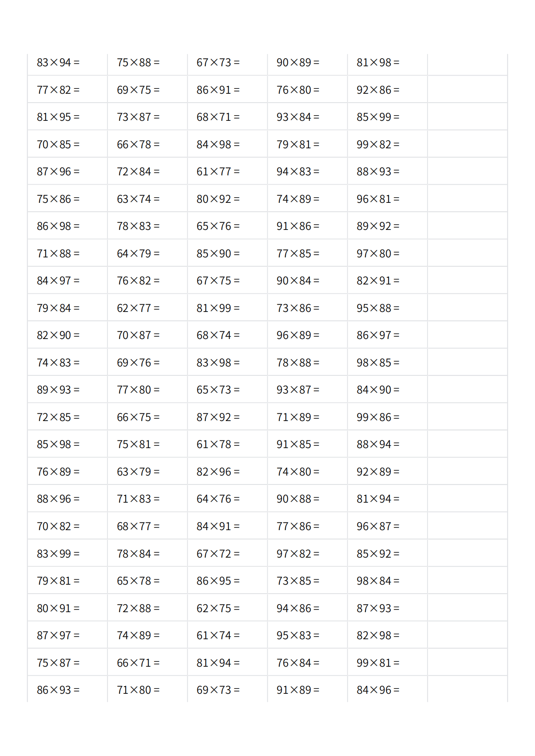Screen dimensions: 535x756
Task: Select the 75×88 problem cell
Action: point(138,63)
